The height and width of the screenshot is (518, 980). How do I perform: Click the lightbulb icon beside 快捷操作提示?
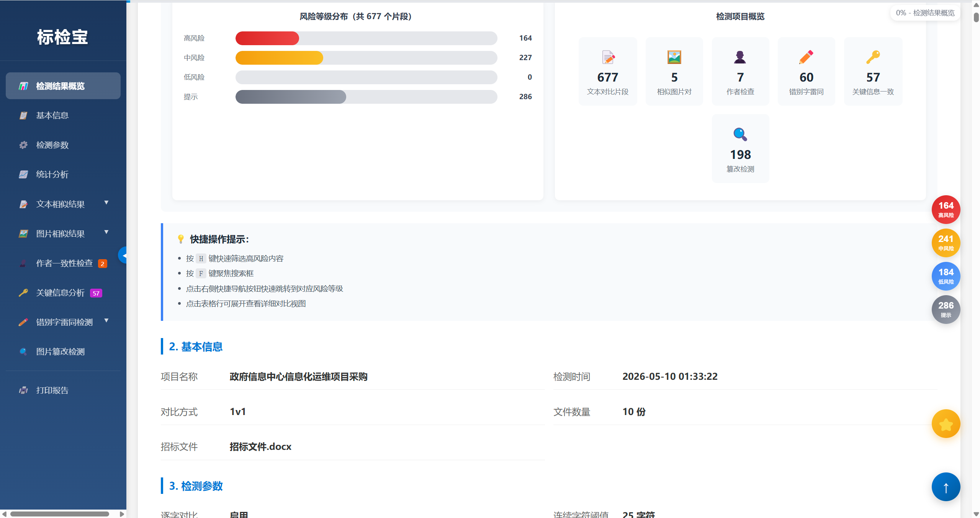pyautogui.click(x=181, y=239)
